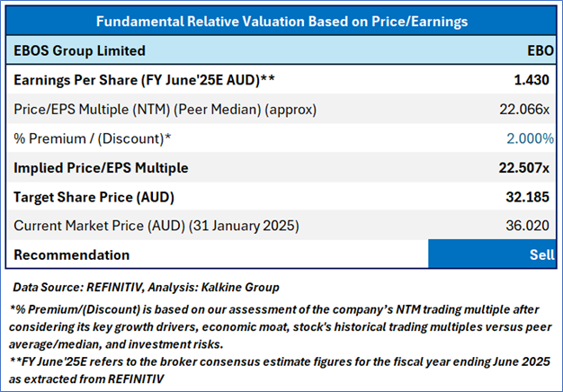Select the Earnings Per Share row label
Image resolution: width=563 pixels, height=392 pixels.
pos(145,80)
